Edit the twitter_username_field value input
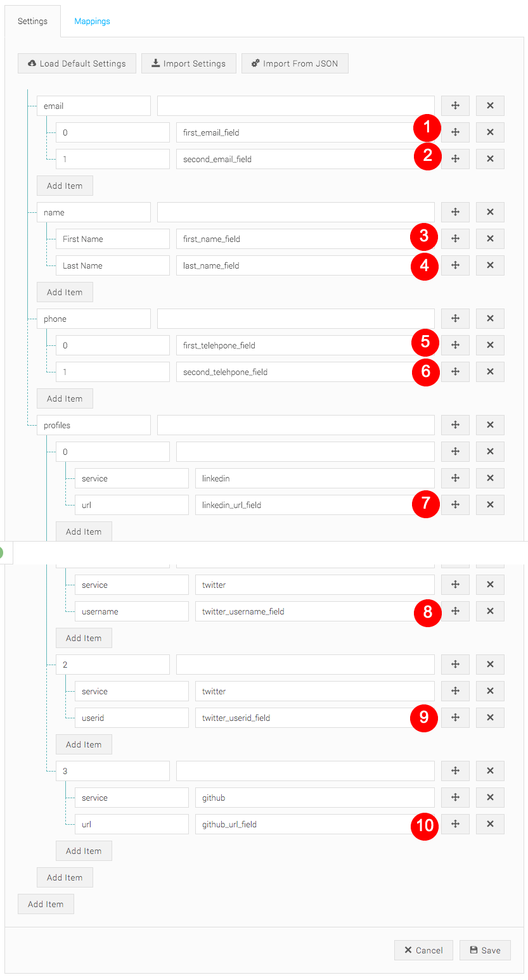 click(x=315, y=611)
